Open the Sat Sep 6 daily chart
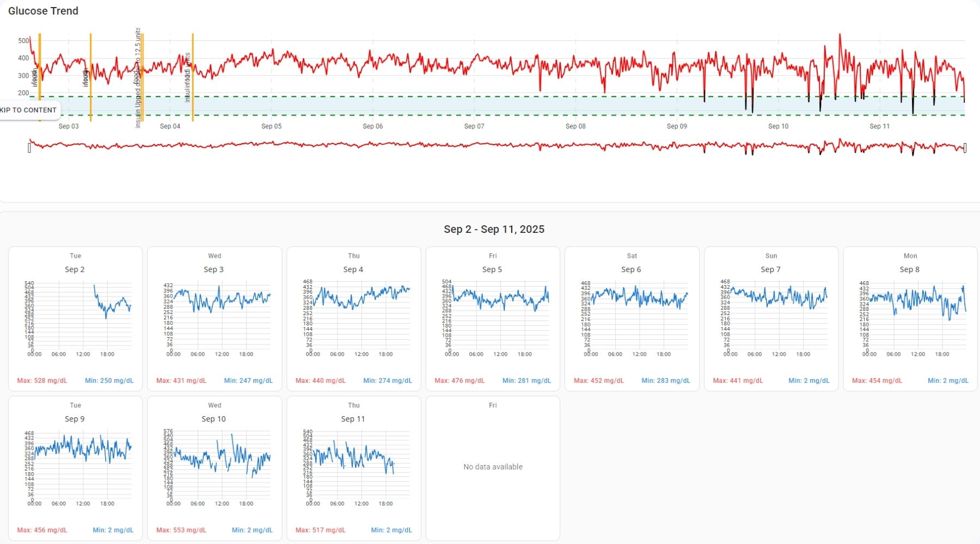Screen dimensions: 980x544 tap(632, 319)
